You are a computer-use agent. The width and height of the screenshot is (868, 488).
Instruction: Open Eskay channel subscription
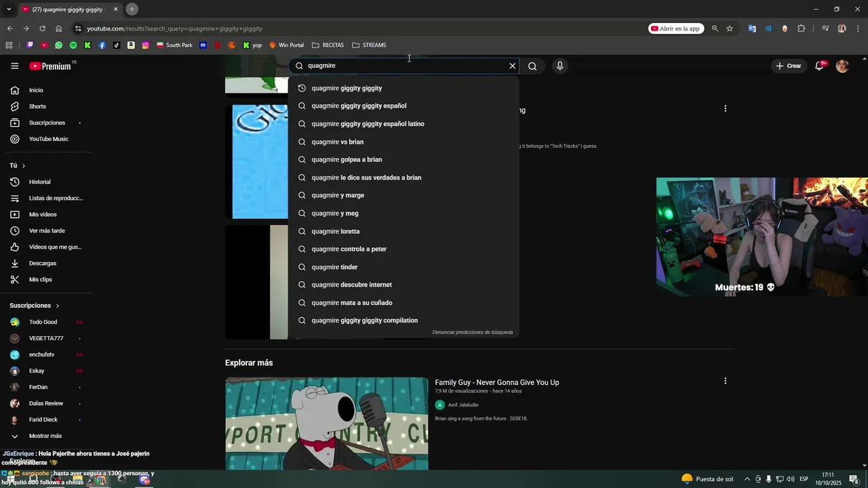[x=47, y=371]
